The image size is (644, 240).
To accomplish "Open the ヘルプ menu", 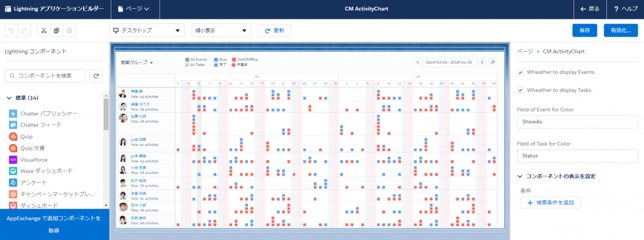I will 625,9.
